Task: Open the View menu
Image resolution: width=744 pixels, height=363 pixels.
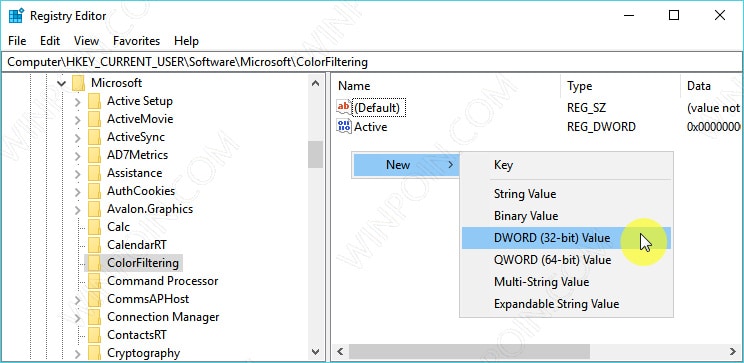Action: 86,41
